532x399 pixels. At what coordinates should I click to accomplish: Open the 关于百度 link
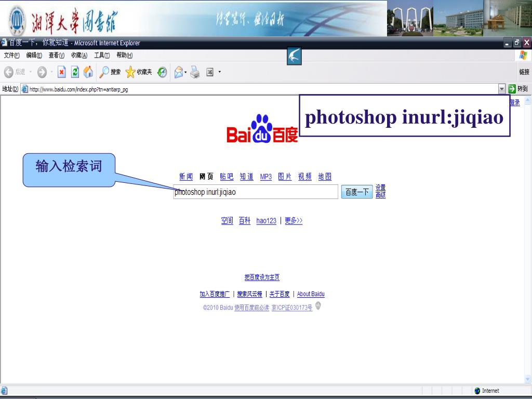(280, 294)
